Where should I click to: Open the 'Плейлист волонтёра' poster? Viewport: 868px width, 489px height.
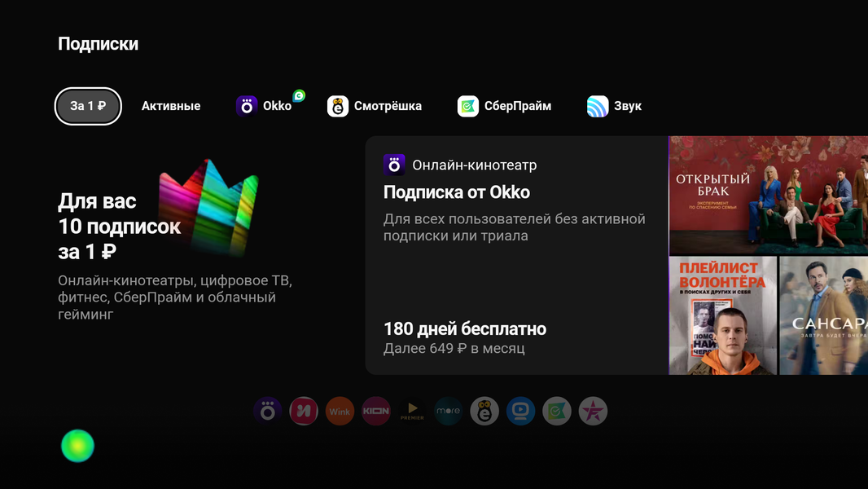pos(723,315)
